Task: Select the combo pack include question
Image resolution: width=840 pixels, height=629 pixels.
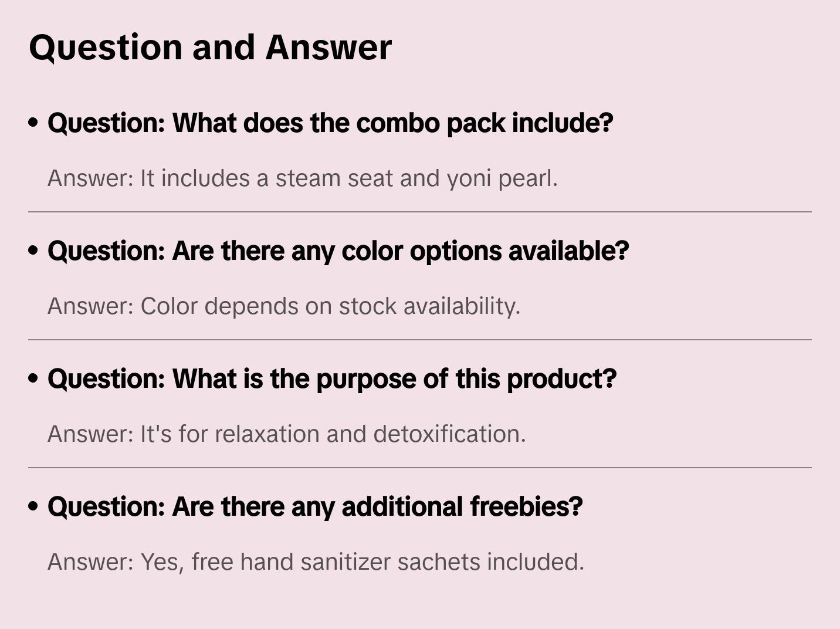Action: point(330,123)
